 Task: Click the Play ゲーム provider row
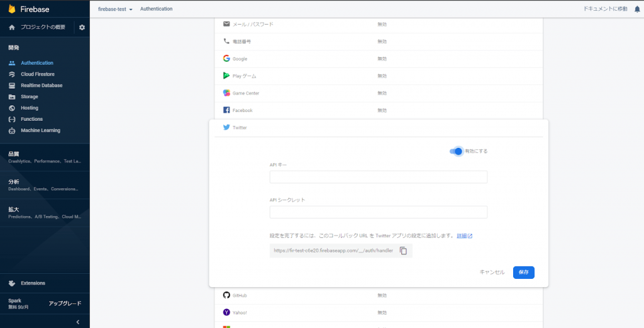coord(378,76)
